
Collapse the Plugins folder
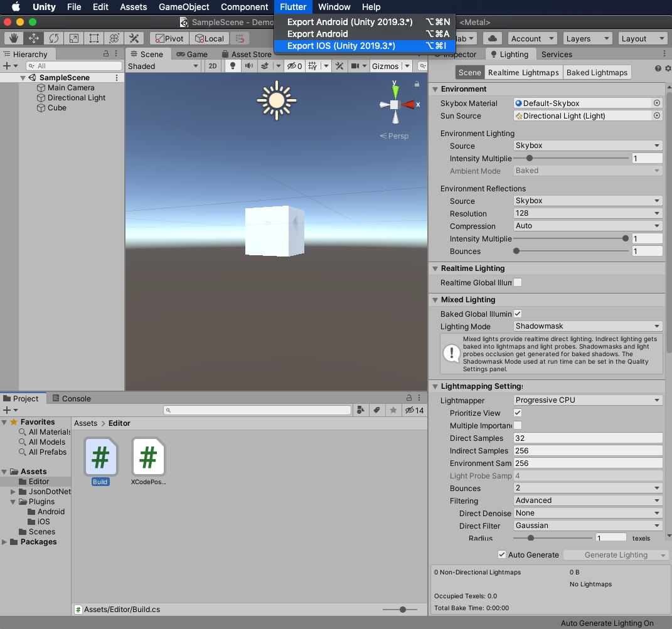tap(13, 502)
